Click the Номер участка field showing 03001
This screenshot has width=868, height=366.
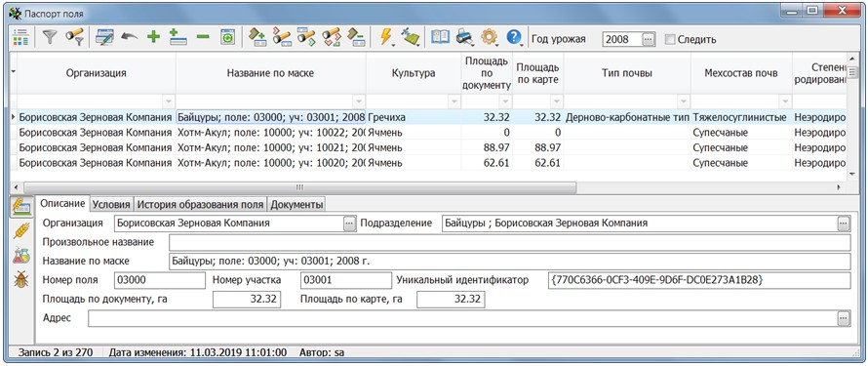click(x=346, y=280)
